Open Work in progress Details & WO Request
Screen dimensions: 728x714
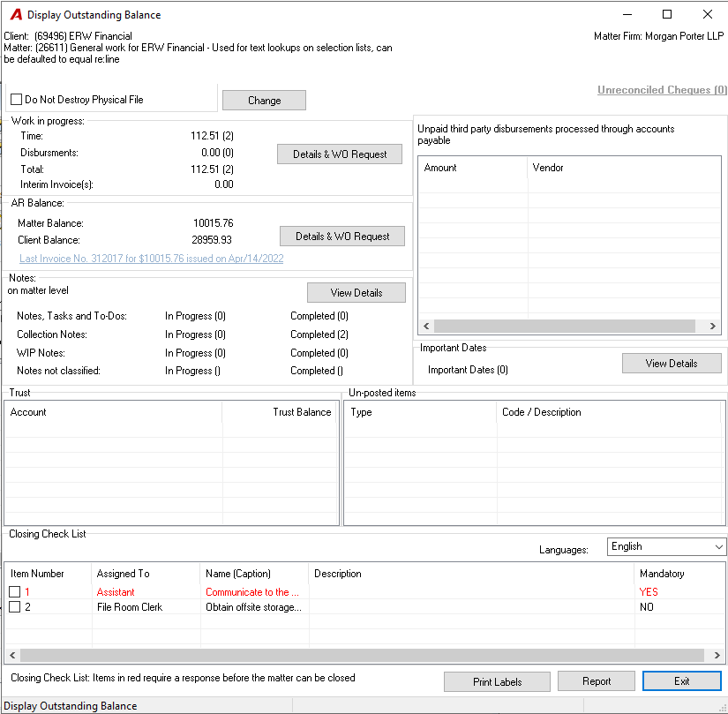(x=340, y=154)
